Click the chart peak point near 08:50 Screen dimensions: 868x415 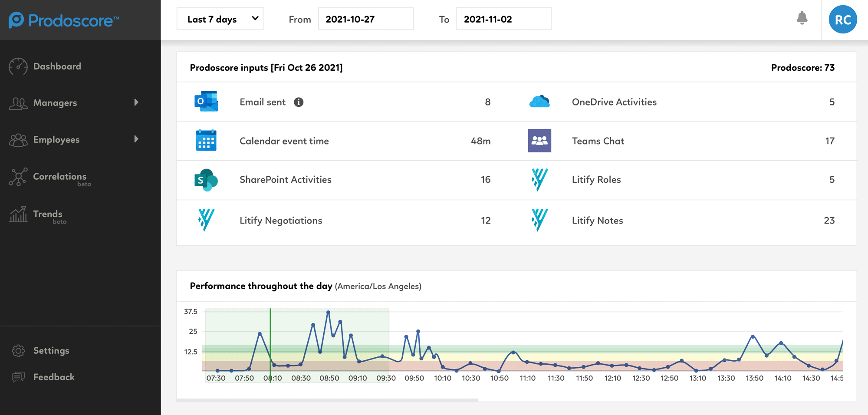[328, 312]
